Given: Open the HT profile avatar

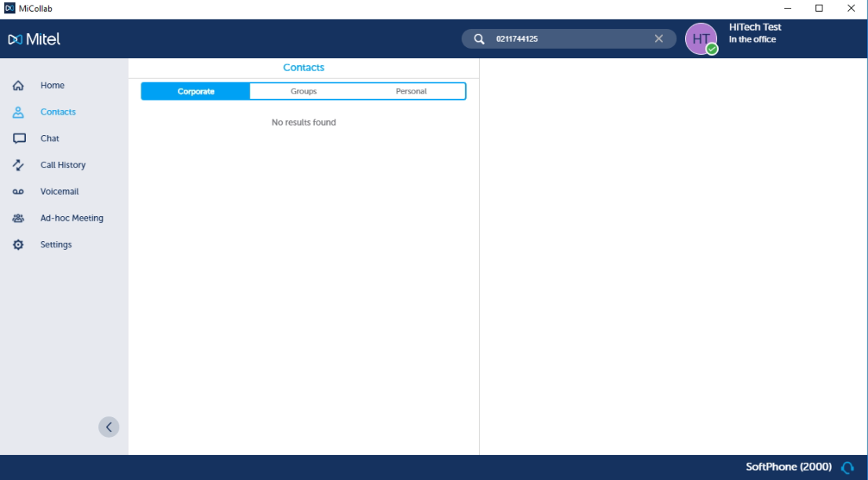Looking at the screenshot, I should (x=701, y=39).
